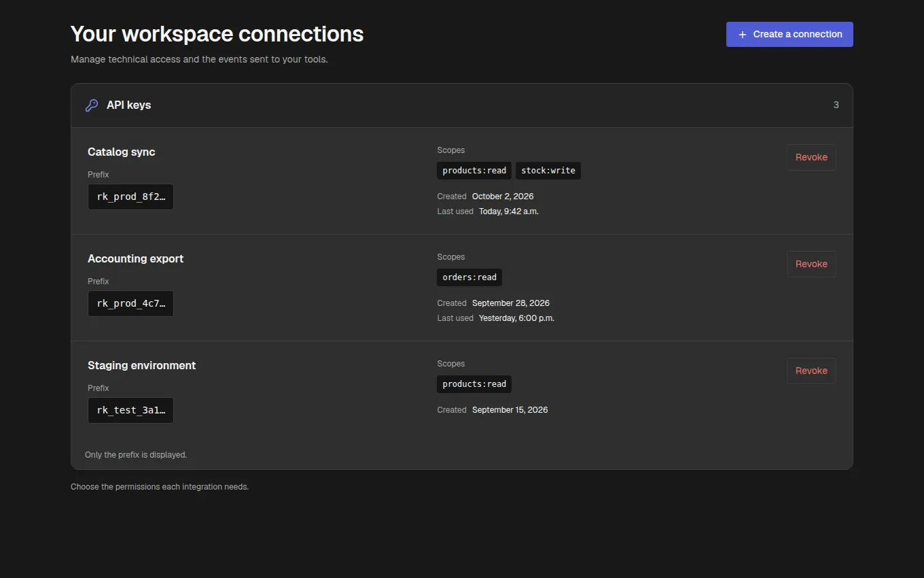Screen dimensions: 924x578
Task: Click the Your workspace connections heading
Action: coord(217,34)
